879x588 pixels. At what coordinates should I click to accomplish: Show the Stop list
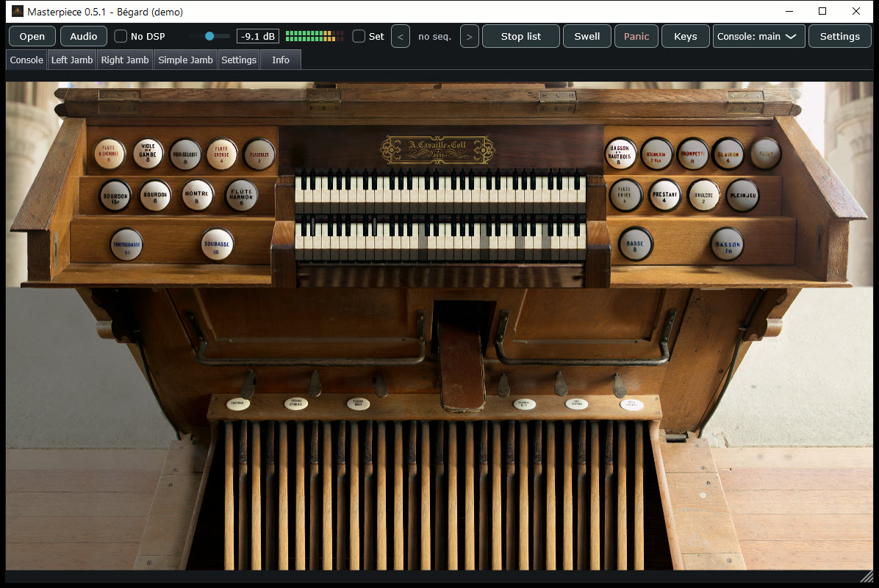(521, 37)
